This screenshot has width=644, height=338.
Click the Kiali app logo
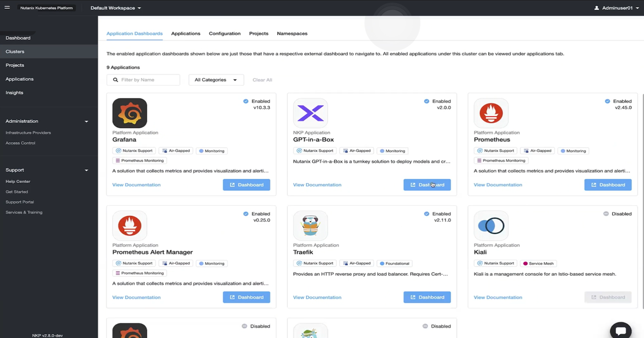[491, 225]
